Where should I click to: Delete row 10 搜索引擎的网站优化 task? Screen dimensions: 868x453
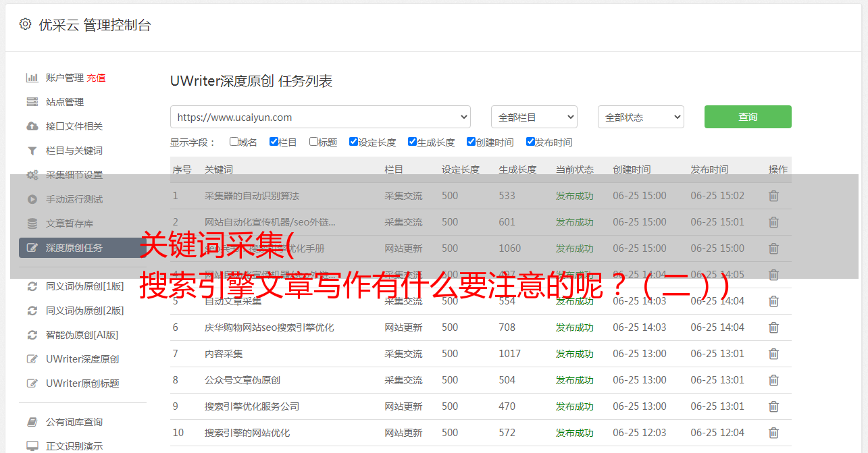(774, 433)
